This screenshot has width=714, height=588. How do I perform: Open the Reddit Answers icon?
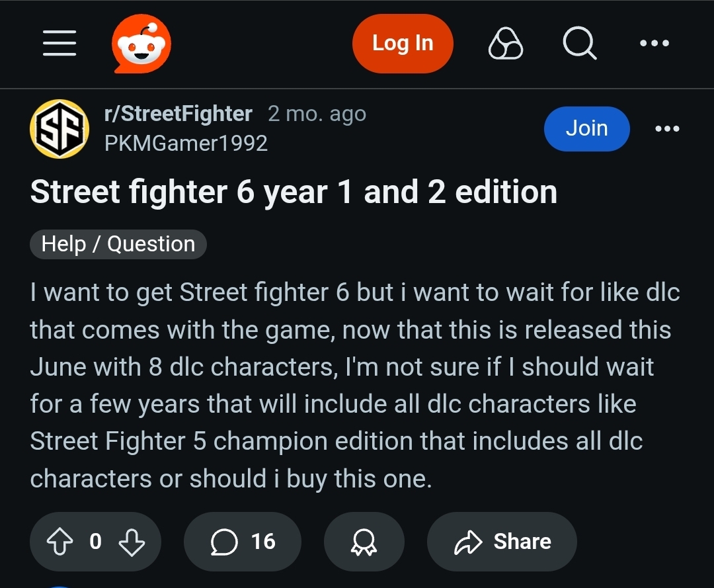506,43
